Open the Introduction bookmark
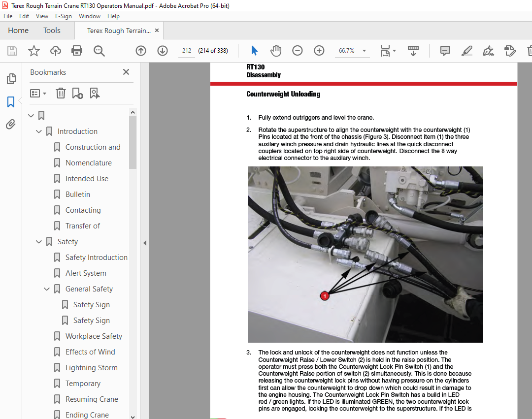The height and width of the screenshot is (419, 532). click(77, 131)
